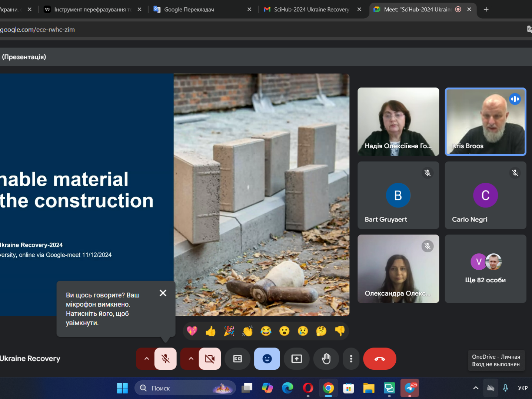Viewport: 532px width, 399px height.
Task: Open Microsoft Edge from the taskbar
Action: point(288,388)
